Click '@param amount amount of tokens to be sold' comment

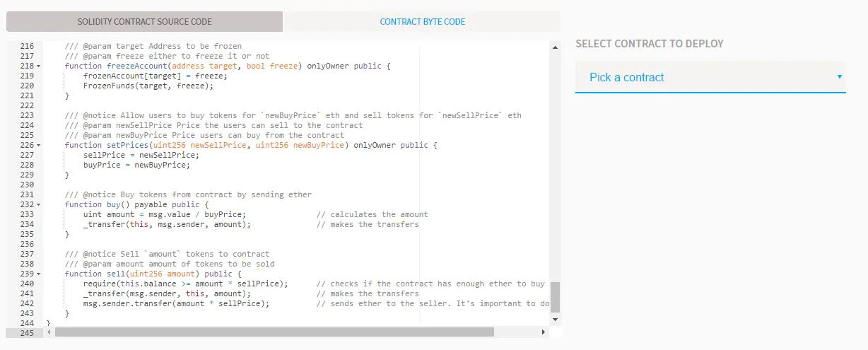tap(170, 264)
